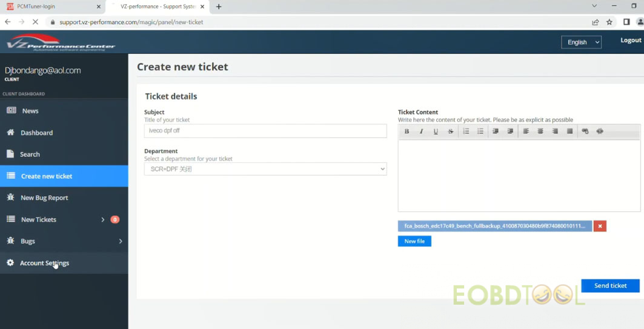Screen dimensions: 644x329
Task: Click the New file button
Action: point(414,241)
